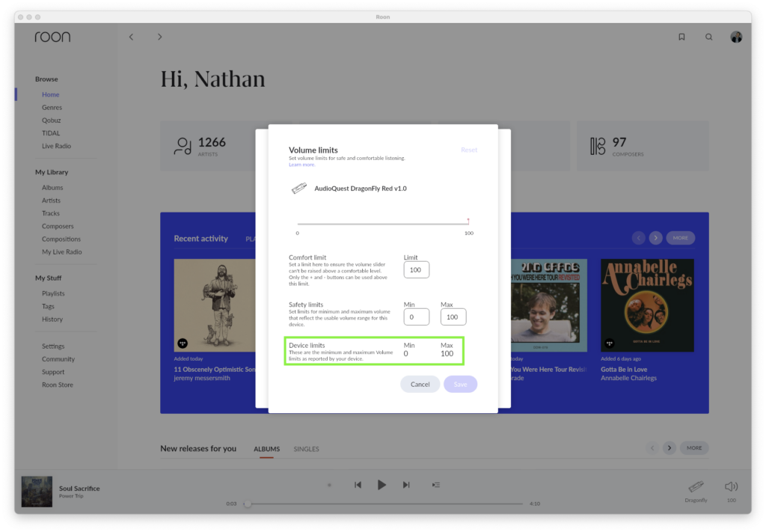Edit the Safety limits Max field
This screenshot has height=532, width=766.
click(453, 317)
